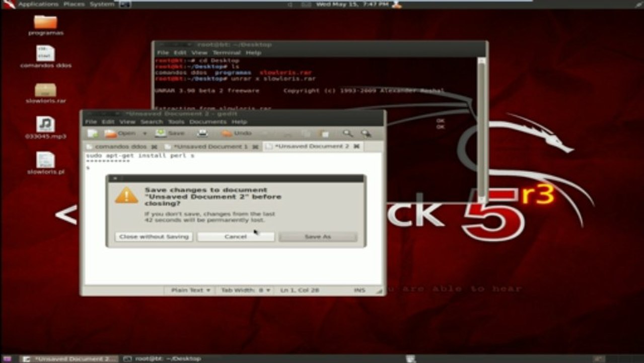Open the terminal Help menu
This screenshot has width=644, height=363.
point(253,52)
